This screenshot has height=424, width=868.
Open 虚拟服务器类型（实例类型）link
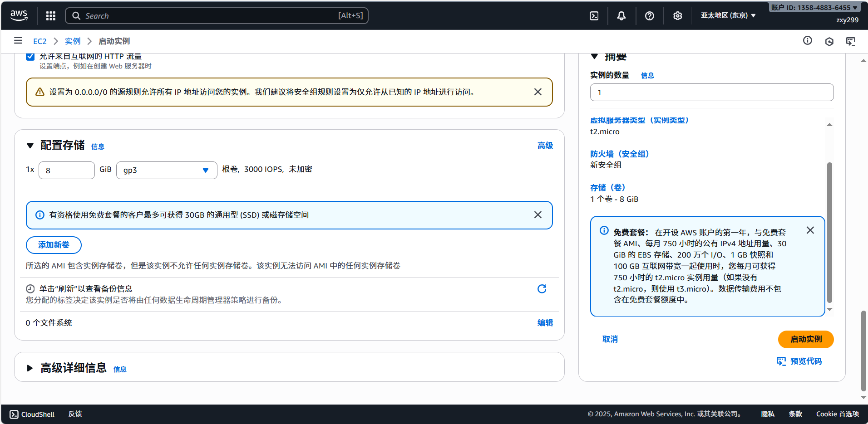[640, 121]
